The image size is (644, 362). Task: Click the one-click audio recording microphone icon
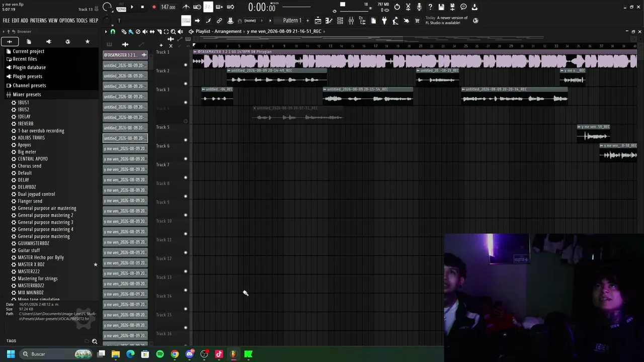419,7
